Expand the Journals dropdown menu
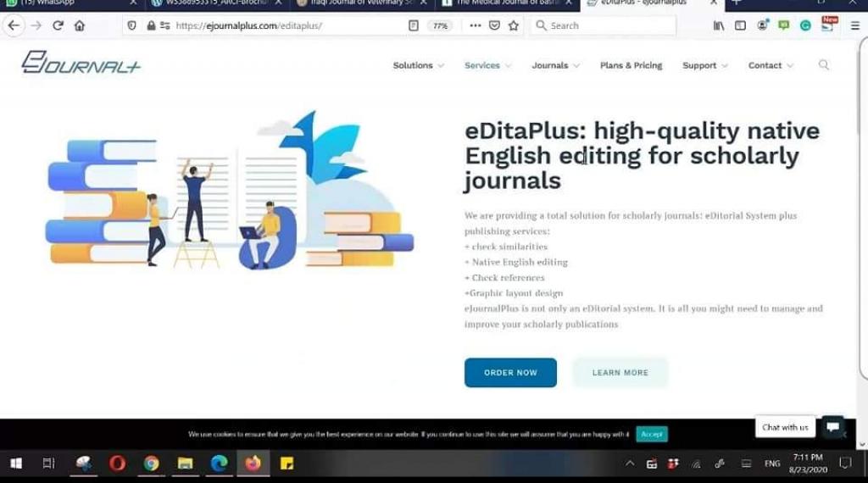The height and width of the screenshot is (483, 868). click(x=555, y=65)
